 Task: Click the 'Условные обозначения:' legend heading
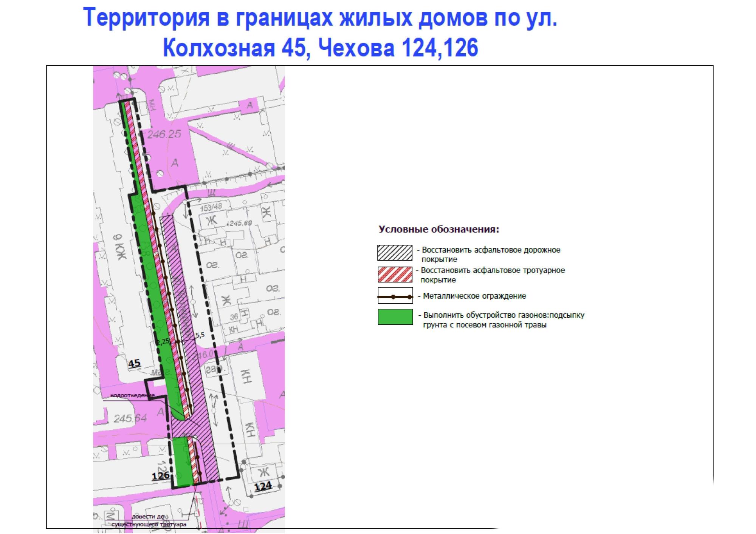(439, 229)
